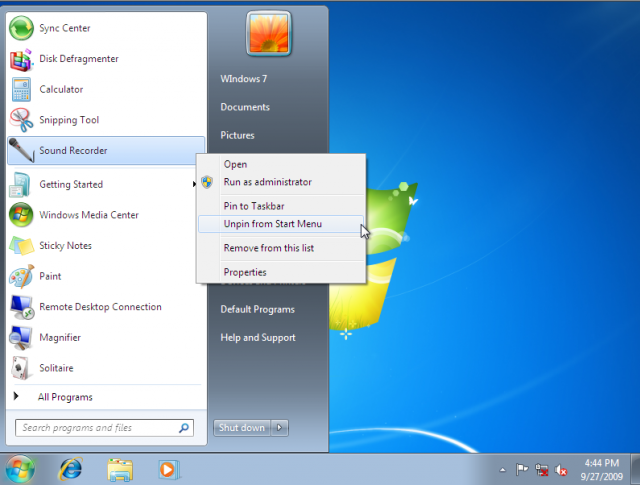Click the search magnifier icon
The height and width of the screenshot is (485, 640).
(x=184, y=428)
